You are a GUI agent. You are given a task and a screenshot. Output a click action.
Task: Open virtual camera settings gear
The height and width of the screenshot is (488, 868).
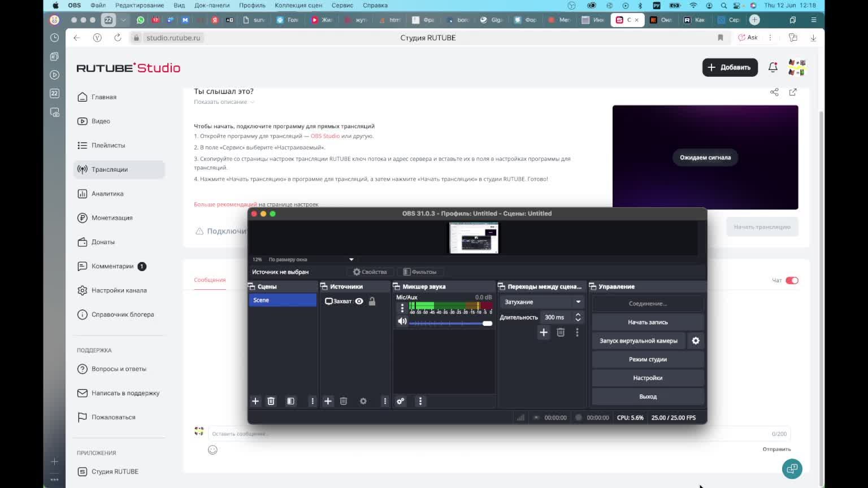coord(696,341)
